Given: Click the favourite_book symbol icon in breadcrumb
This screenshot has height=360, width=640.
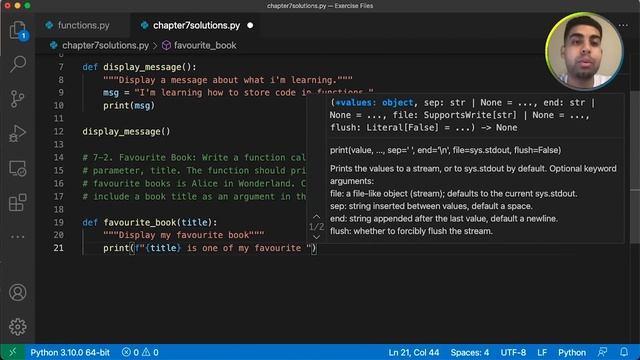Looking at the screenshot, I should [166, 45].
